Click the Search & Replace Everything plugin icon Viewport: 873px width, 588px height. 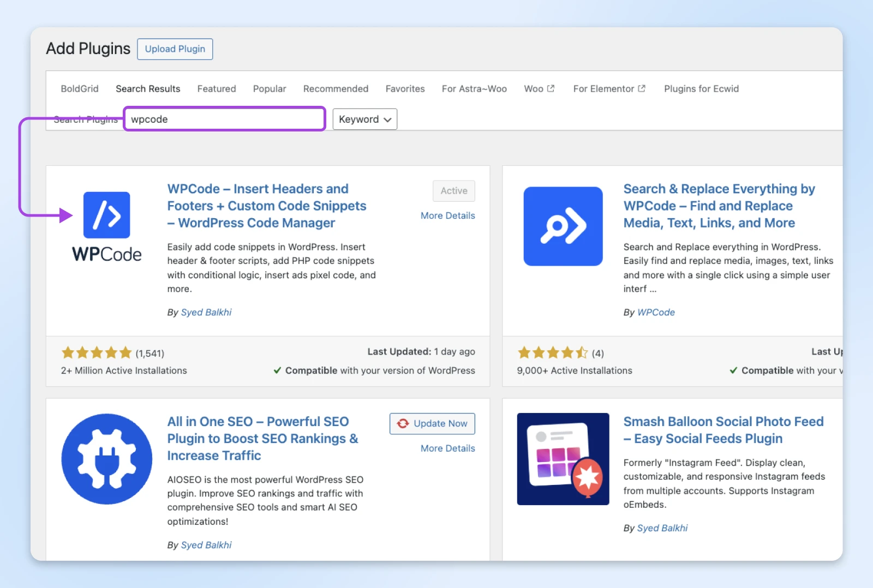point(563,226)
